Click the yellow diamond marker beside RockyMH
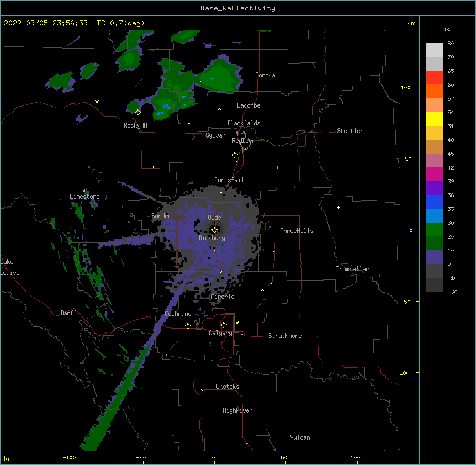 pyautogui.click(x=137, y=112)
